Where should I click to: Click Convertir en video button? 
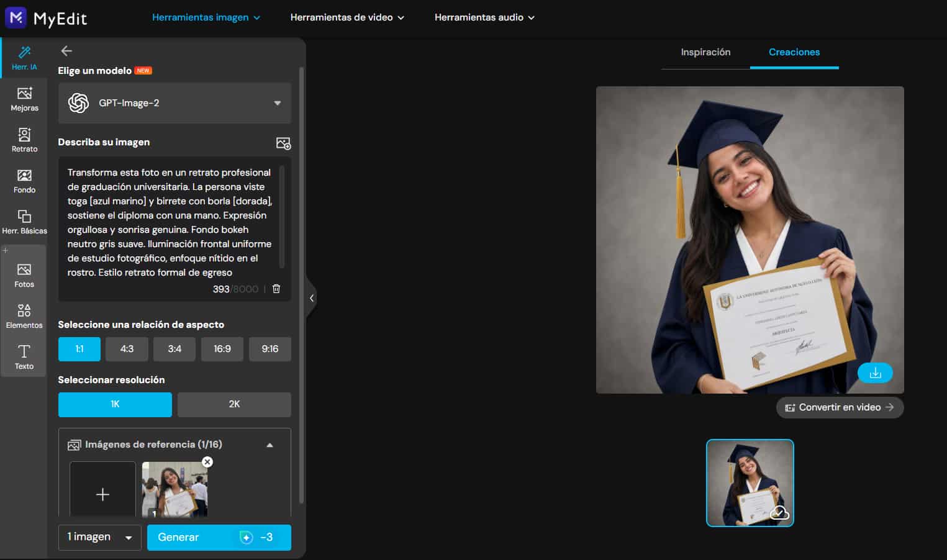(x=840, y=407)
